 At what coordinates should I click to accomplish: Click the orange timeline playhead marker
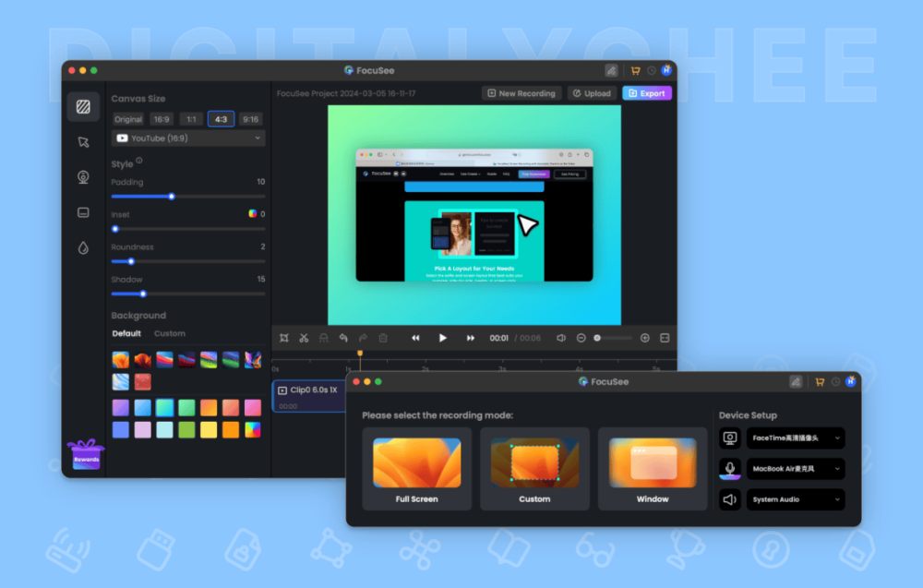click(x=360, y=354)
